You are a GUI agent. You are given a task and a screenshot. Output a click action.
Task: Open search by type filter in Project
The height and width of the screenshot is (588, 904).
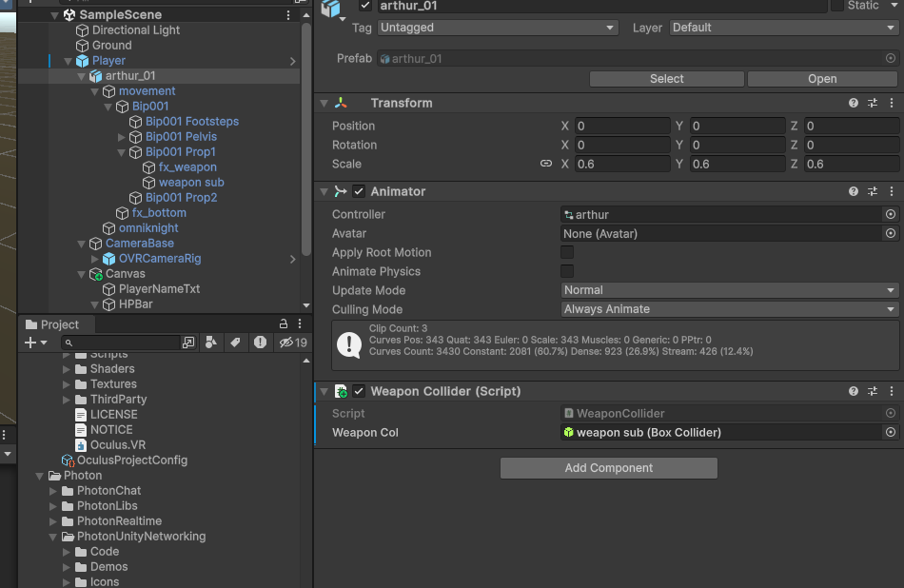[x=211, y=343]
